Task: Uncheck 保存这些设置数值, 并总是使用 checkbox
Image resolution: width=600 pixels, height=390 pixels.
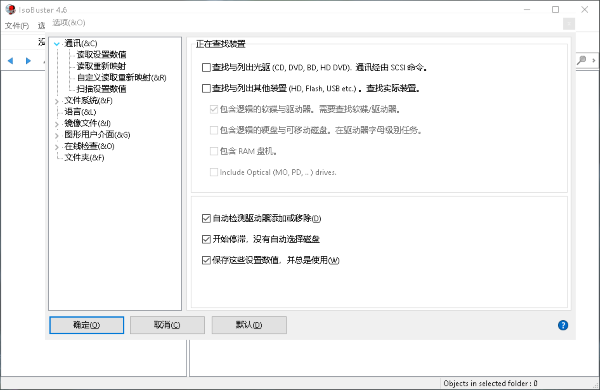Action: 206,260
